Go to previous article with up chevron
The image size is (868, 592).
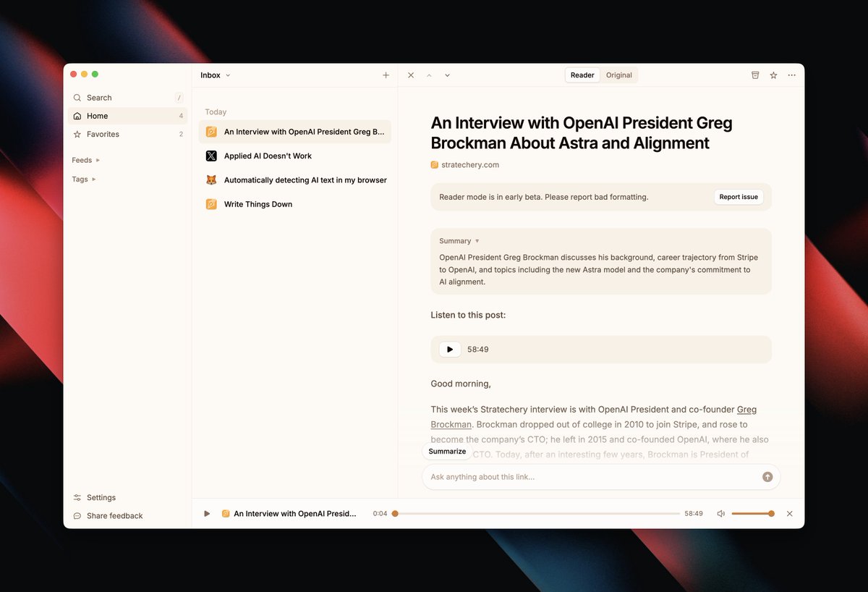tap(429, 75)
